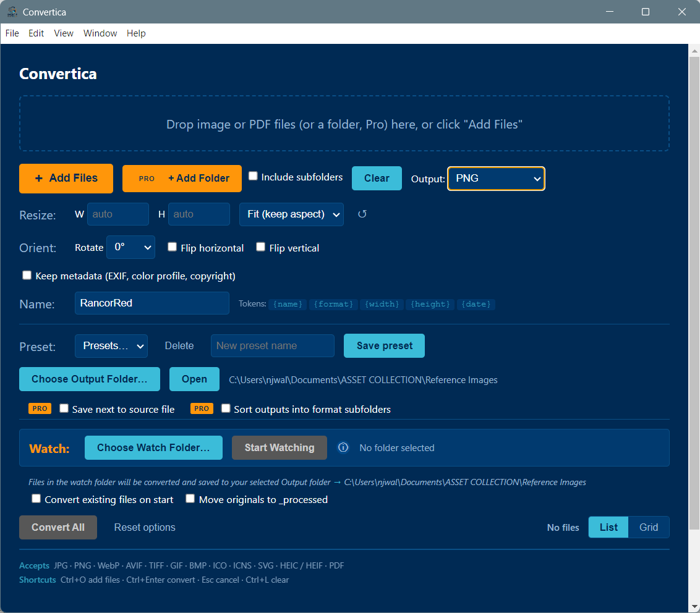Check Sort outputs into format subfolders
This screenshot has height=613, width=700.
click(226, 408)
